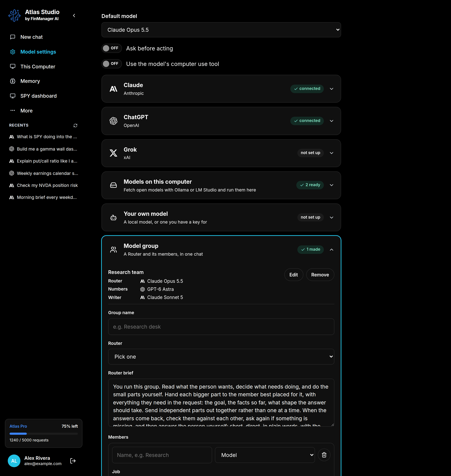Click the '2 ready' status badge
451x476 pixels.
310,185
